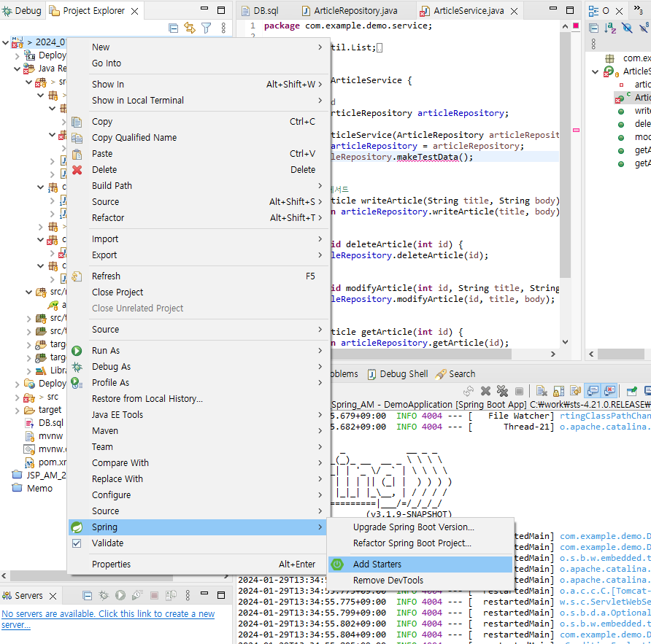Click Pin Console icon
The height and width of the screenshot is (644, 651).
pos(632,391)
